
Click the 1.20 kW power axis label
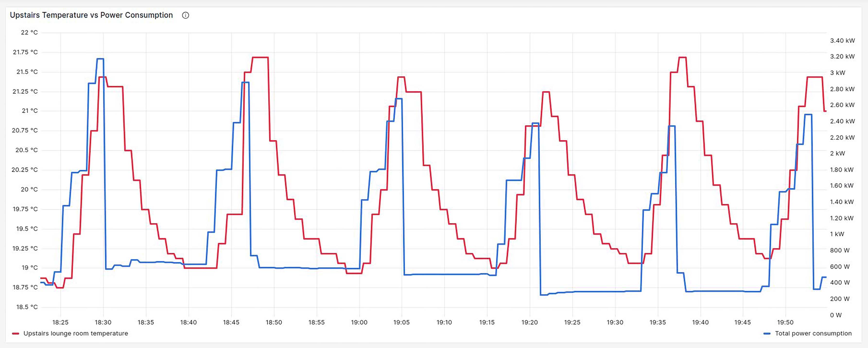(x=842, y=218)
